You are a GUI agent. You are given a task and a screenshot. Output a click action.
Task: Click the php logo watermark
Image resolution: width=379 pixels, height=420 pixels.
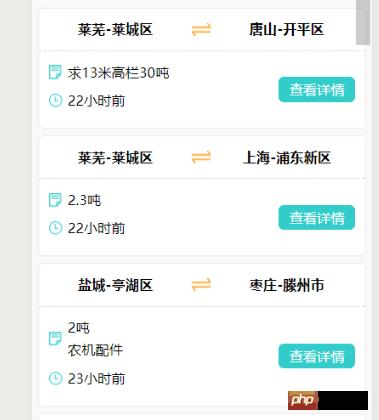pyautogui.click(x=303, y=400)
